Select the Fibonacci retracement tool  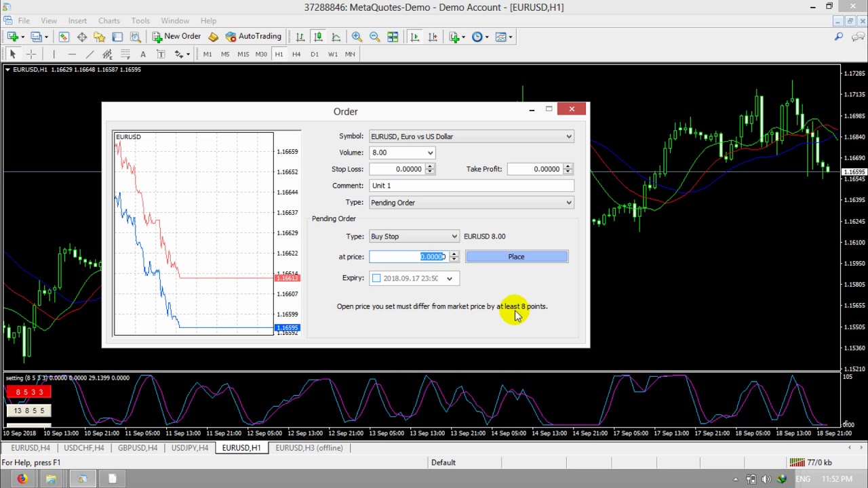pos(125,54)
